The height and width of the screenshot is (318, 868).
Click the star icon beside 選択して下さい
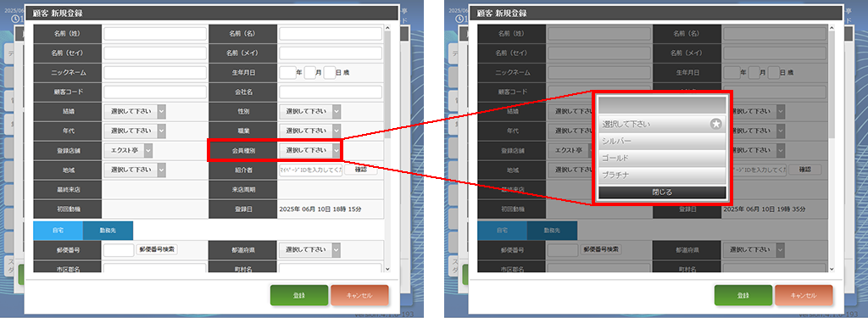pos(715,124)
